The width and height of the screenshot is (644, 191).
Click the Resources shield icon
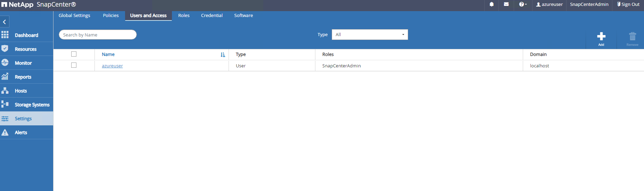pos(5,49)
